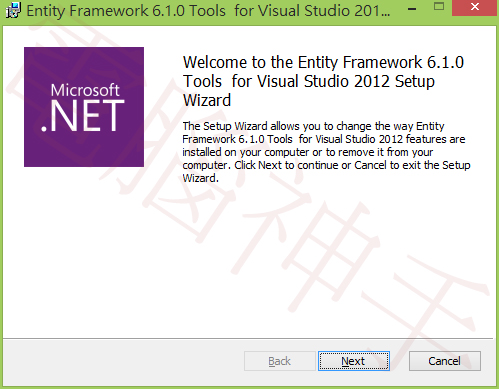Viewport: 499px width, 389px height.
Task: Click the Welcome heading's first line
Action: tap(323, 62)
